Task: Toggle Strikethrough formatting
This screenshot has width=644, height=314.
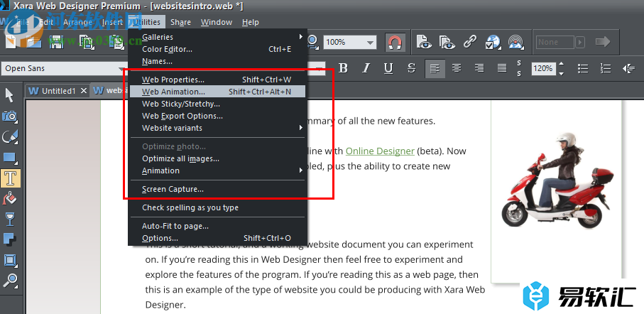Action: click(411, 68)
